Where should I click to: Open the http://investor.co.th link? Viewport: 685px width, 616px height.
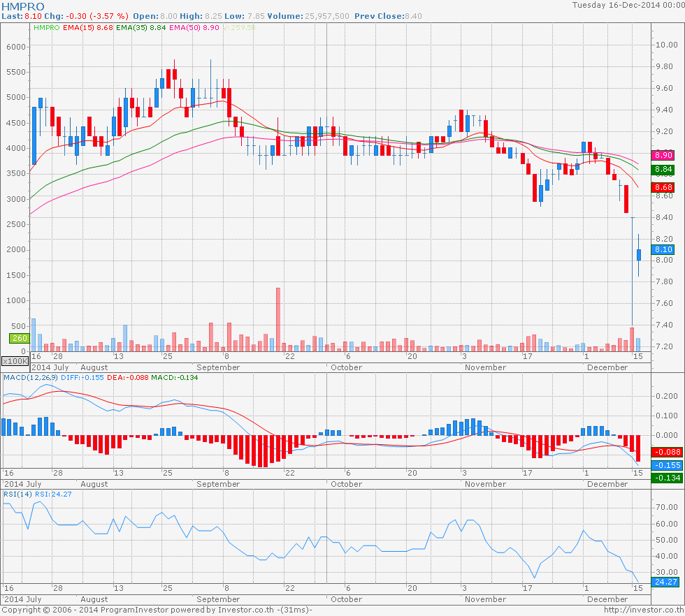pyautogui.click(x=644, y=610)
